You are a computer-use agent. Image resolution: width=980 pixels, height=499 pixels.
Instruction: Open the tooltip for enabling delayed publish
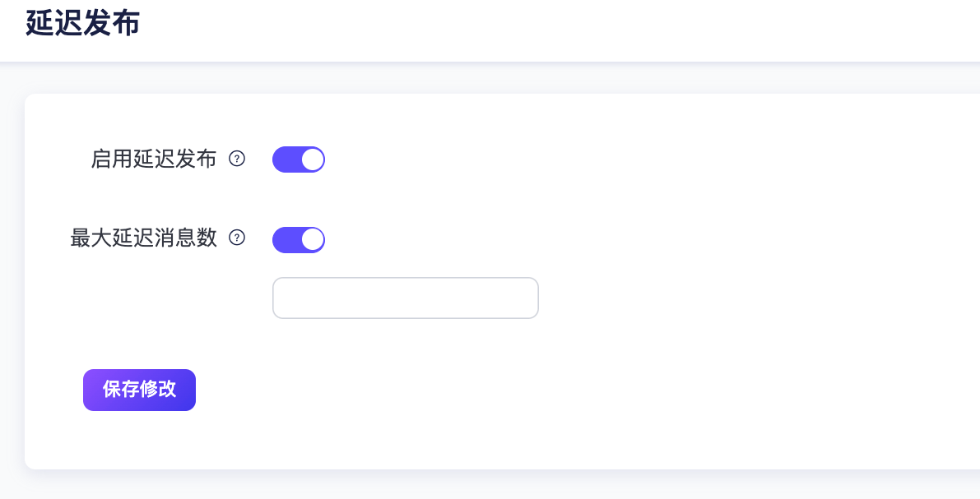click(x=236, y=159)
